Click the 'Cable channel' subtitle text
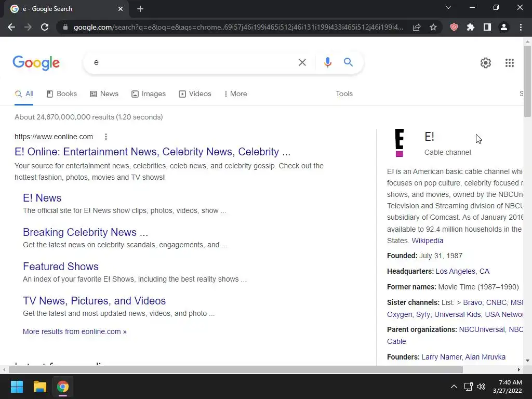This screenshot has width=532, height=399. pyautogui.click(x=447, y=152)
